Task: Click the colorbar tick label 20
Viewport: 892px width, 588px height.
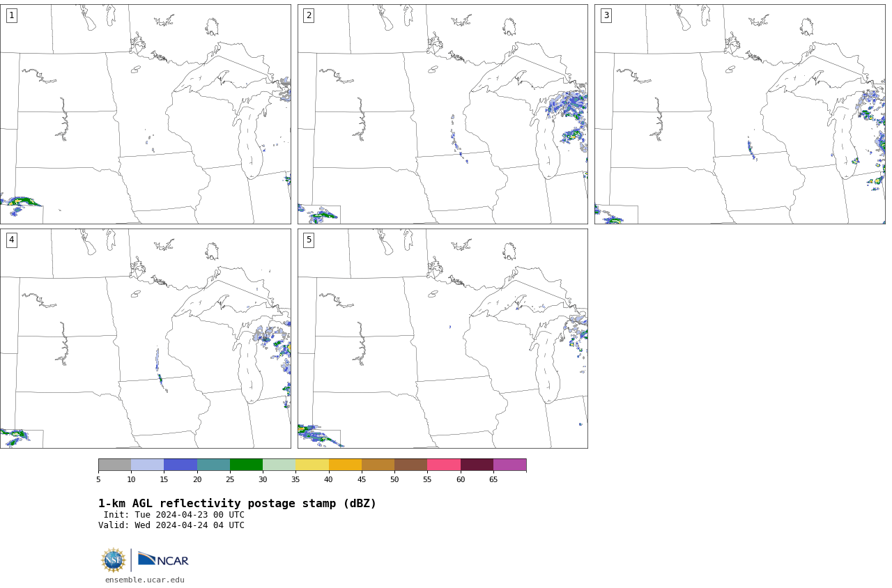Action: (197, 479)
